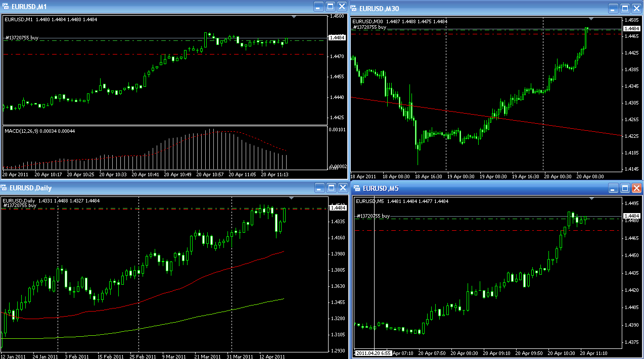The width and height of the screenshot is (644, 359).
Task: Click the 1.4484 price tag in M30 chart
Action: (x=633, y=29)
